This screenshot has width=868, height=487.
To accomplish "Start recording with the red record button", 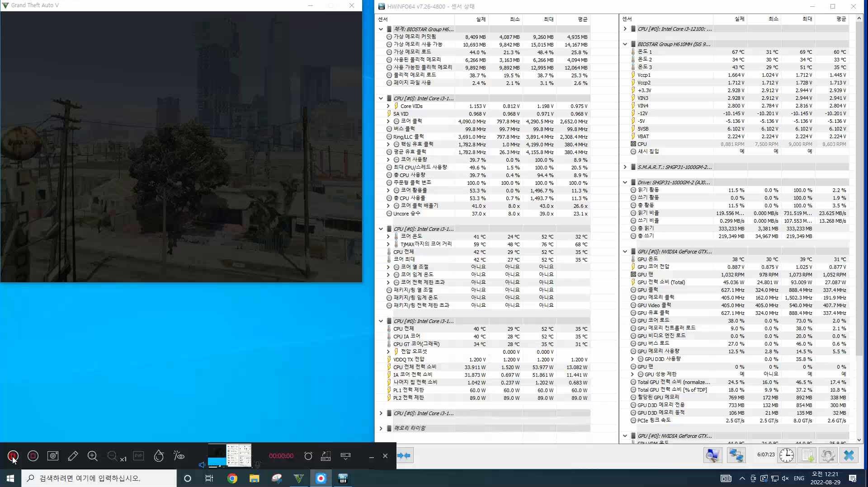I will [13, 456].
